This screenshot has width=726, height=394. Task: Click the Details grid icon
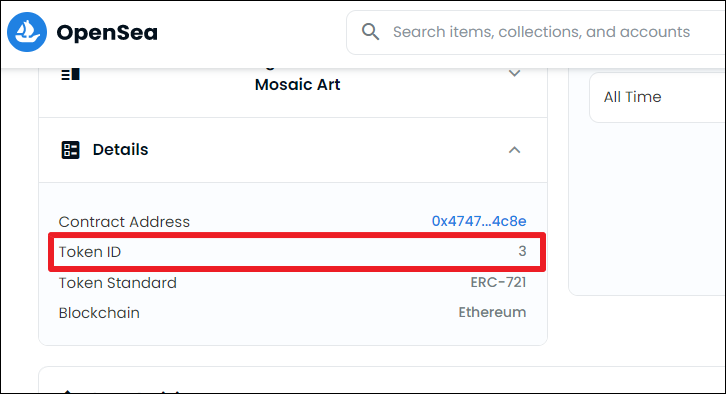click(70, 150)
